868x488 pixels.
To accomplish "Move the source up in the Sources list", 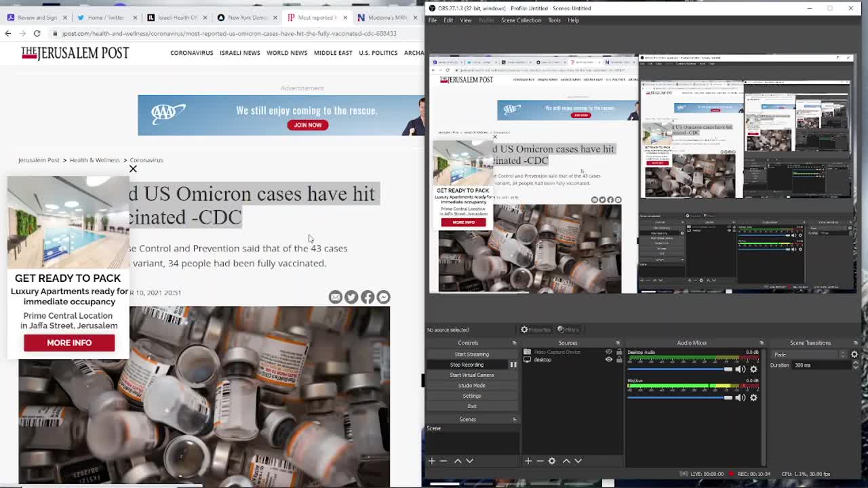I will click(x=566, y=461).
